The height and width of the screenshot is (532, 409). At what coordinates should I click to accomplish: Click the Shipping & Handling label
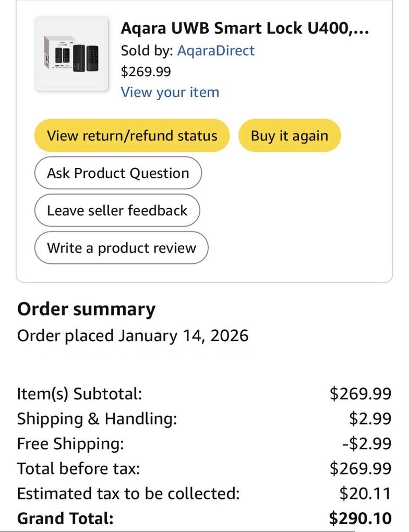(x=97, y=419)
